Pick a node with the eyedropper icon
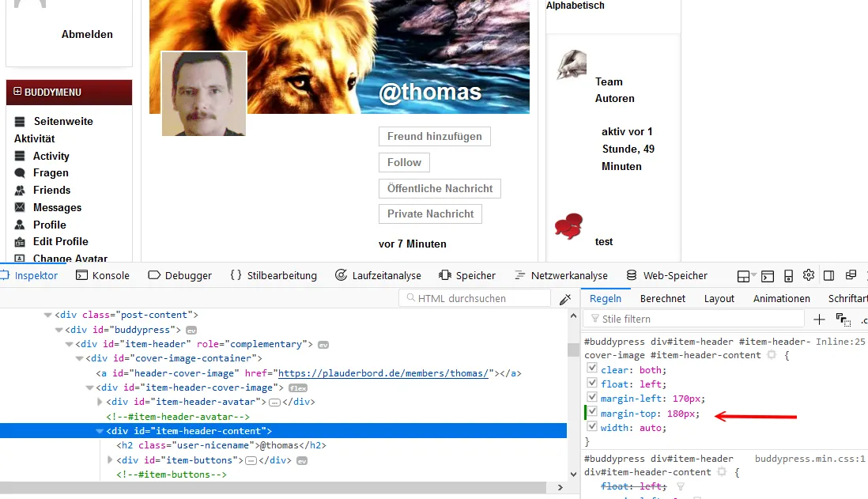Image resolution: width=868 pixels, height=499 pixels. click(x=565, y=299)
